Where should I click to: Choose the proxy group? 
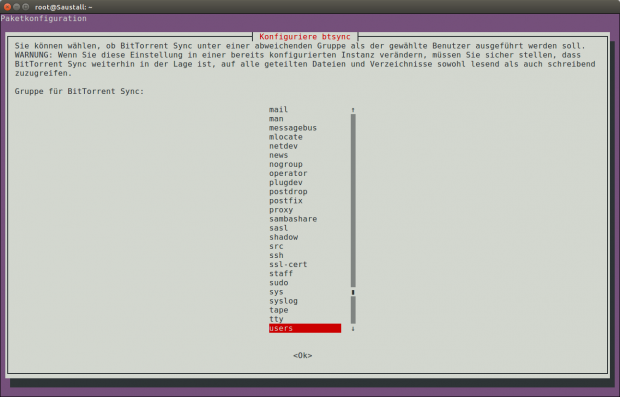281,210
